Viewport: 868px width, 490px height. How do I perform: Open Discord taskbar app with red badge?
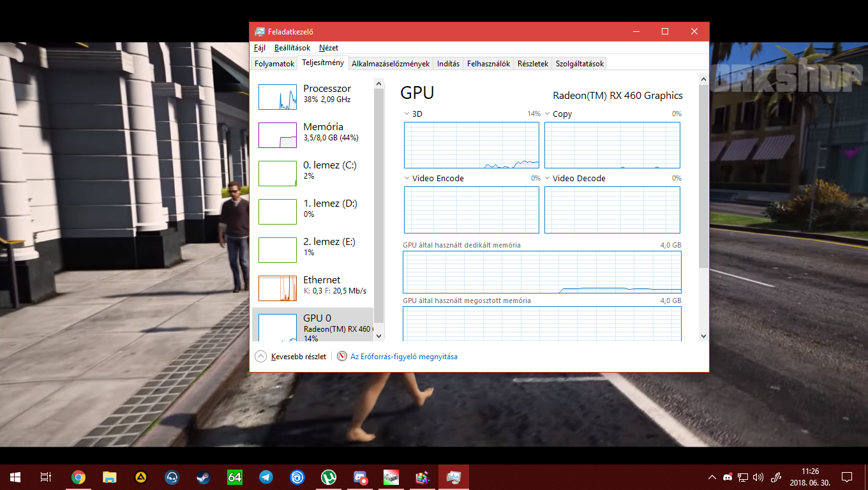[x=360, y=477]
